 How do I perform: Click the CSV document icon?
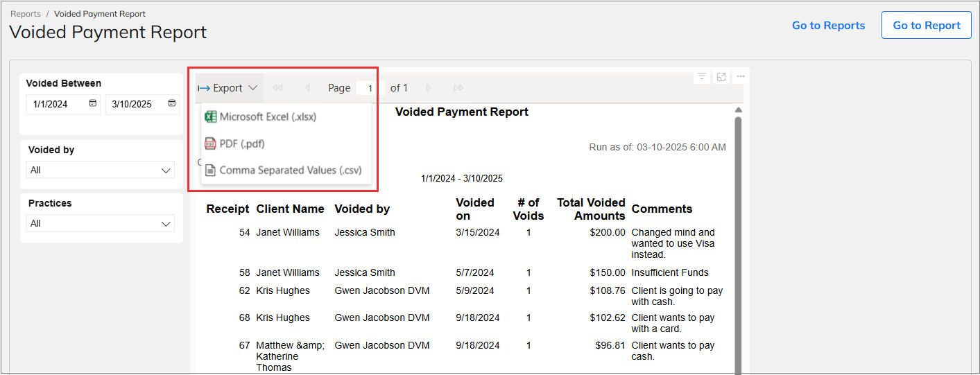click(210, 170)
